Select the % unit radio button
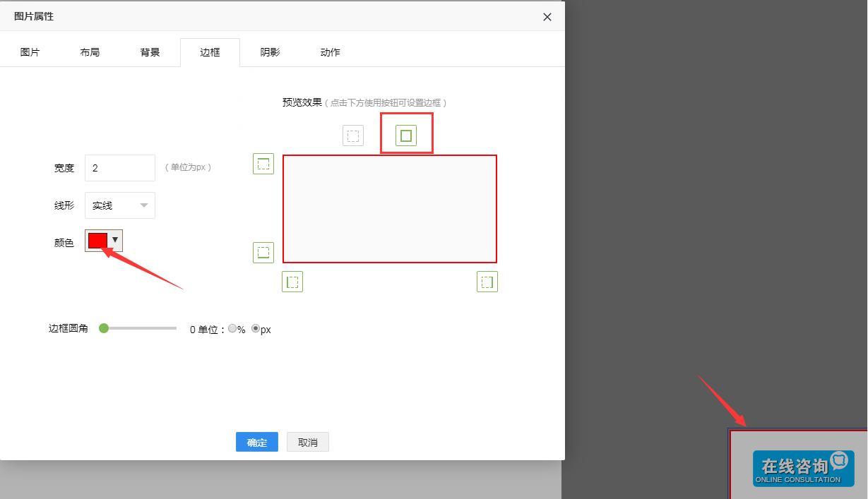 (x=232, y=329)
